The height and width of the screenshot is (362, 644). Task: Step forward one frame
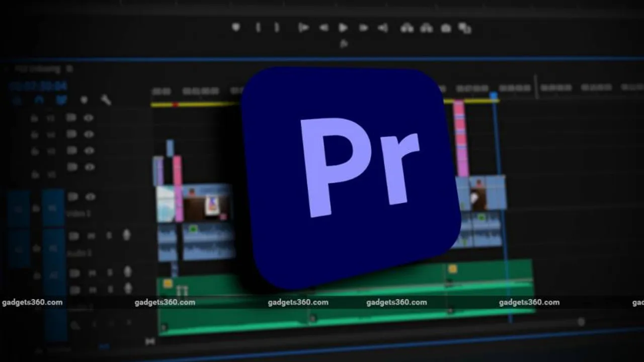tap(363, 28)
